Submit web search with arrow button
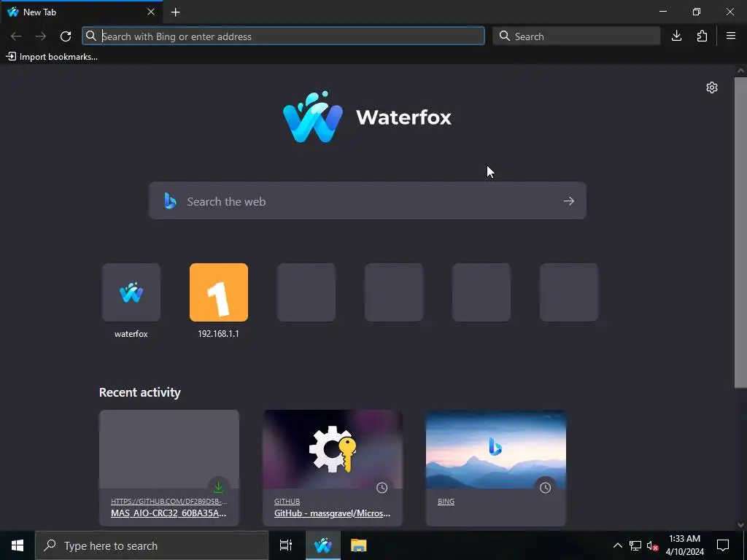This screenshot has height=560, width=747. (569, 201)
